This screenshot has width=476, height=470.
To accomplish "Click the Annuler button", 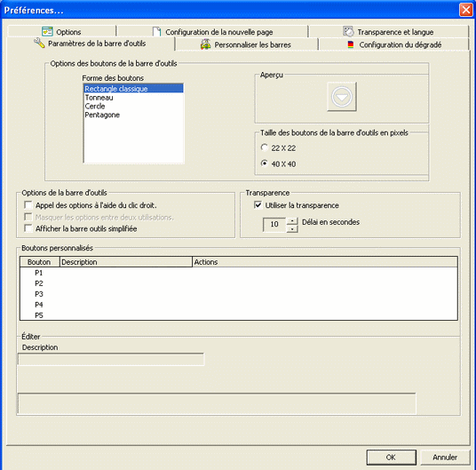I will (x=445, y=457).
